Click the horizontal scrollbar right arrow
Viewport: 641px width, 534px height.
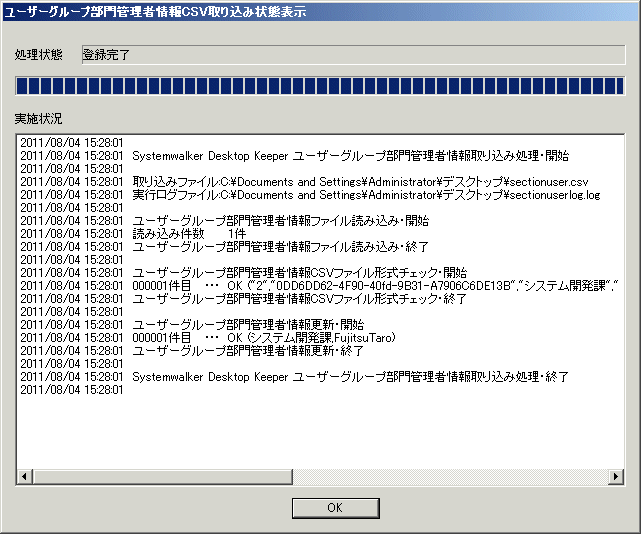pos(616,478)
